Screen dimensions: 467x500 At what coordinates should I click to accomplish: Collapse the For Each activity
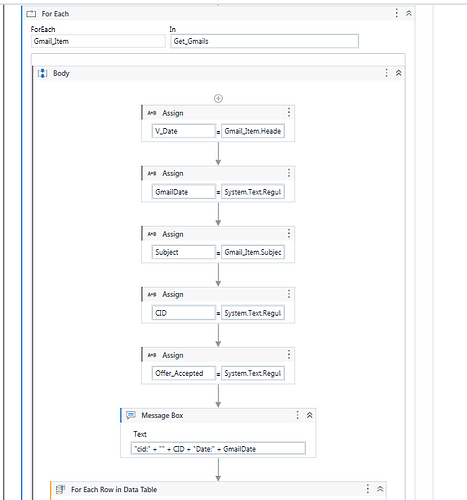[x=409, y=13]
